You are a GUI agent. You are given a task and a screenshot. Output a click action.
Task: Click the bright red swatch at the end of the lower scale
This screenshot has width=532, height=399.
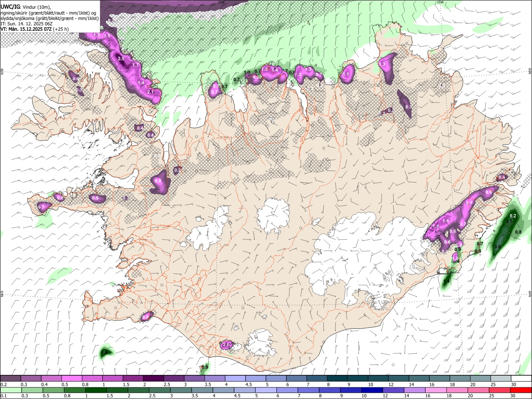(x=521, y=390)
